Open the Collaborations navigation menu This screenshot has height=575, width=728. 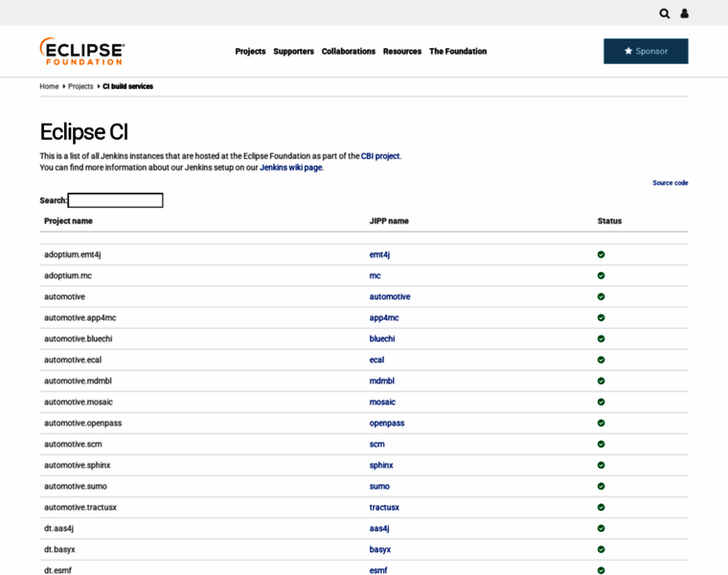349,51
